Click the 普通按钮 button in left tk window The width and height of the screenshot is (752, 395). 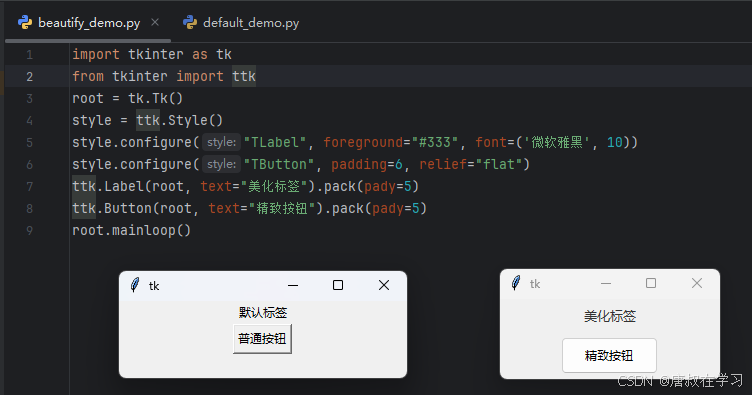(x=262, y=339)
